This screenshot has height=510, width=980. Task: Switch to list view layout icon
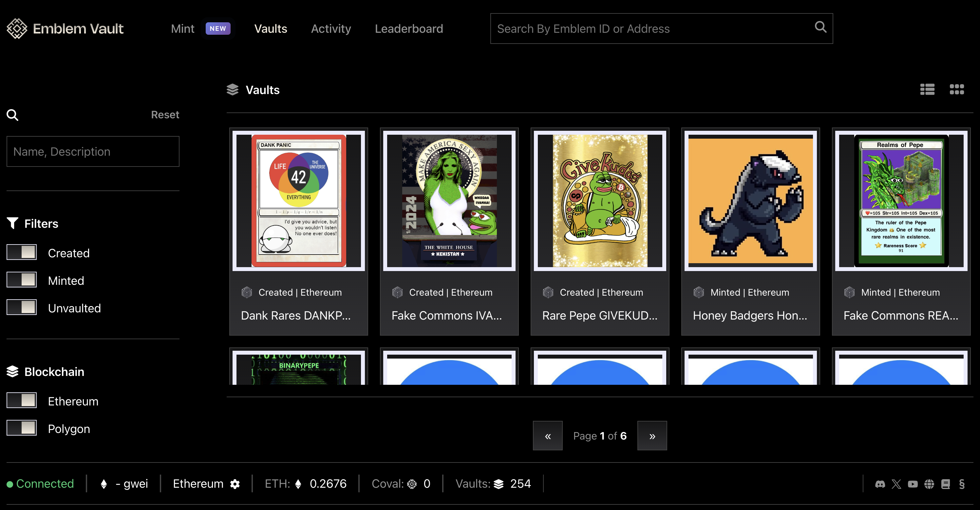(927, 89)
